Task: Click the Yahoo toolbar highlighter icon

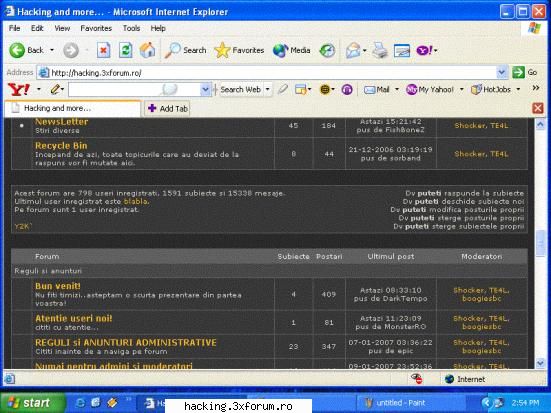Action: pyautogui.click(x=283, y=89)
